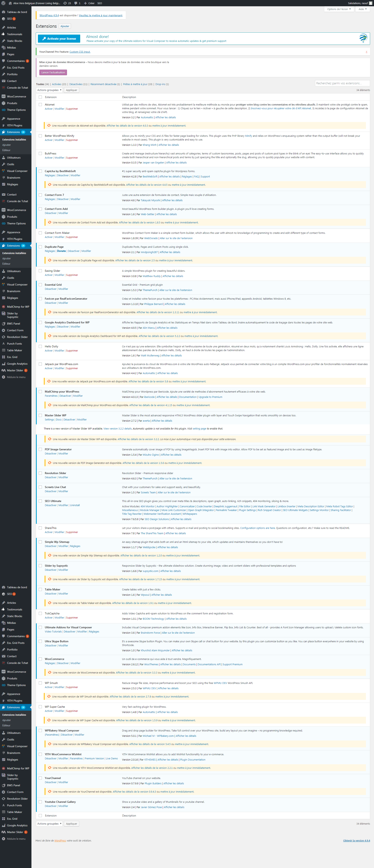Open the SEO item in the admin bar
Screen dimensions: 374x868
[x=100, y=3]
